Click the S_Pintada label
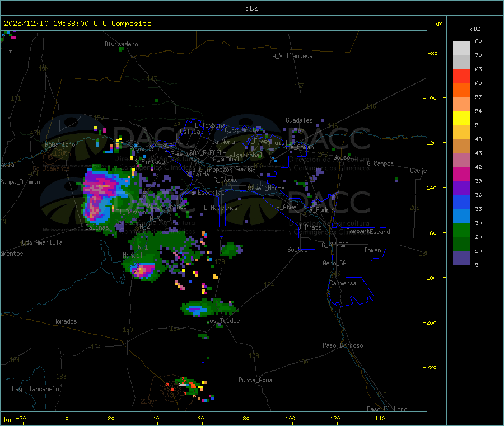Viewport: 504px width, 426px height. 150,162
